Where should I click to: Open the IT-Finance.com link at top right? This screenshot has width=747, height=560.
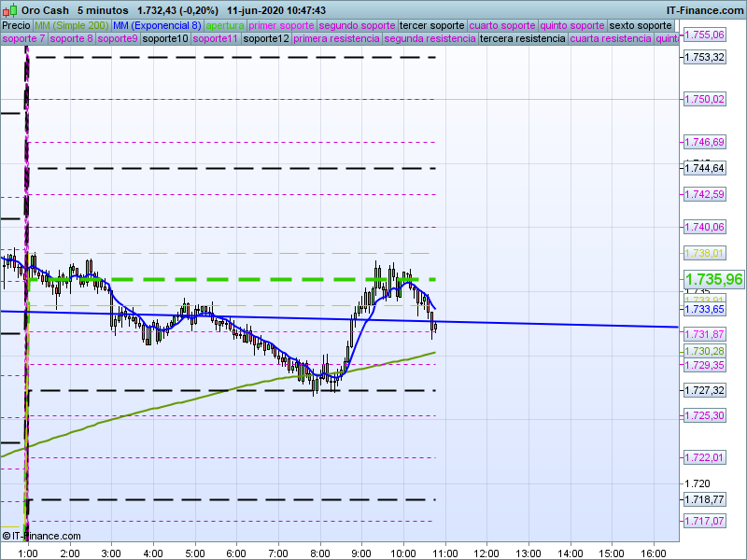pos(704,9)
